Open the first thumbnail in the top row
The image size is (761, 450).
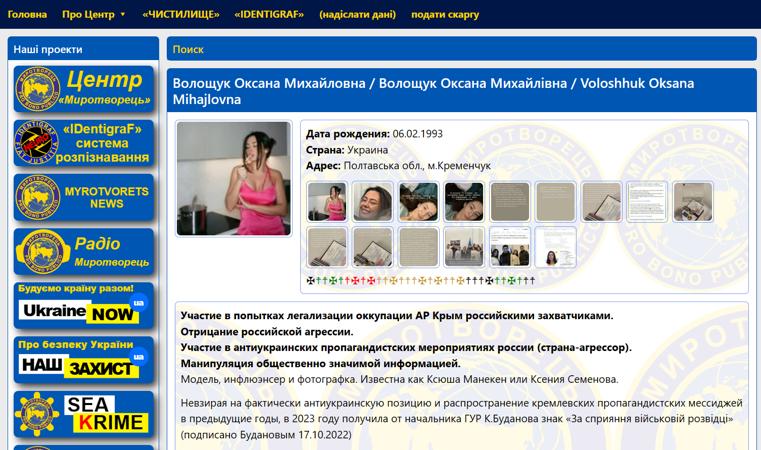[327, 202]
